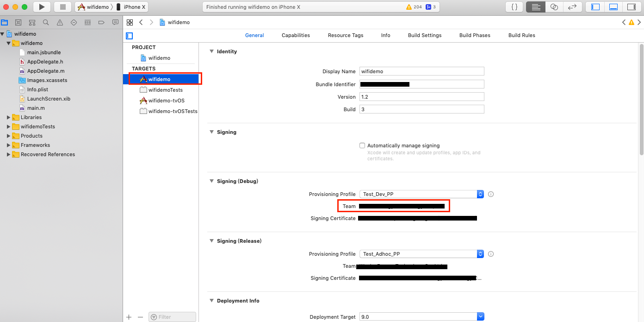Screen dimensions: 644x322
Task: Stop the running app
Action: click(x=62, y=7)
